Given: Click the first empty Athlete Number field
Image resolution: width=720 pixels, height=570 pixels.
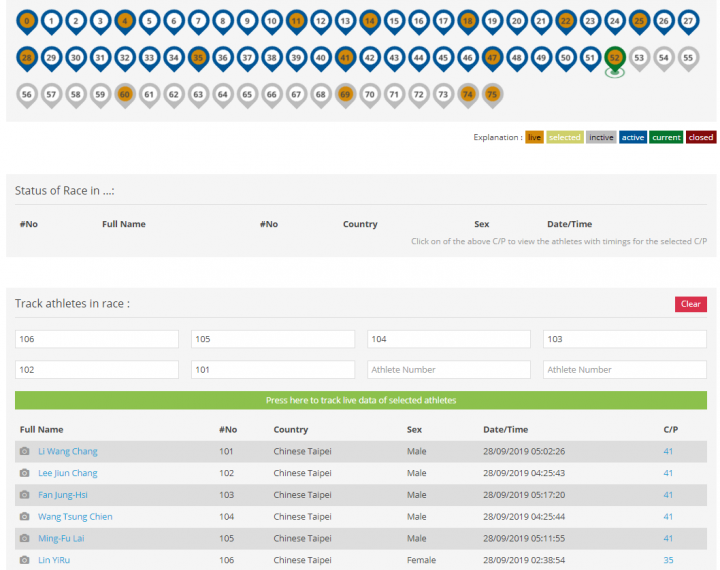Looking at the screenshot, I should click(x=449, y=370).
